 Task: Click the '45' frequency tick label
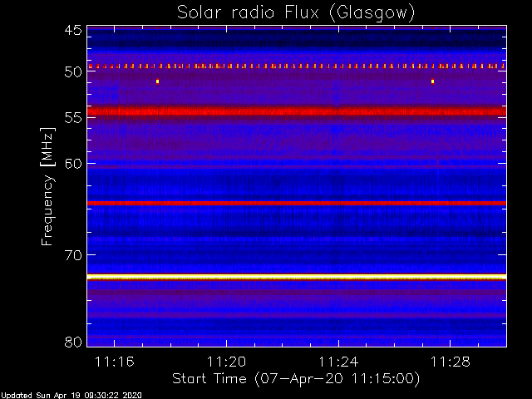[73, 31]
